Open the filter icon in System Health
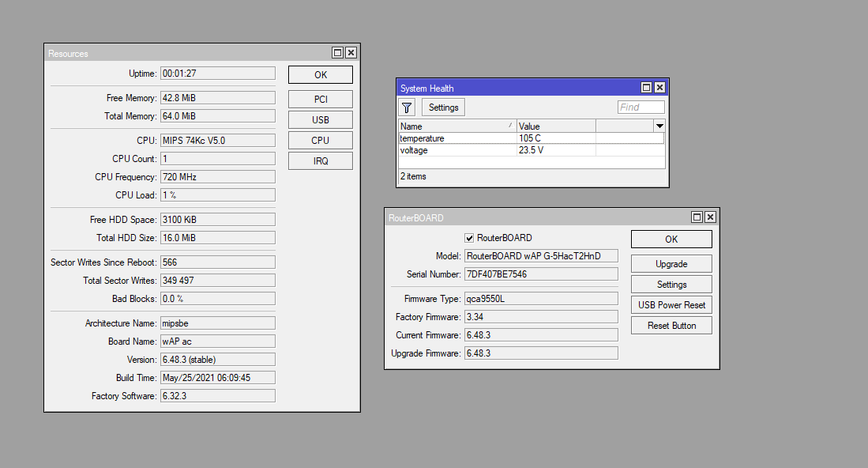 pos(407,108)
